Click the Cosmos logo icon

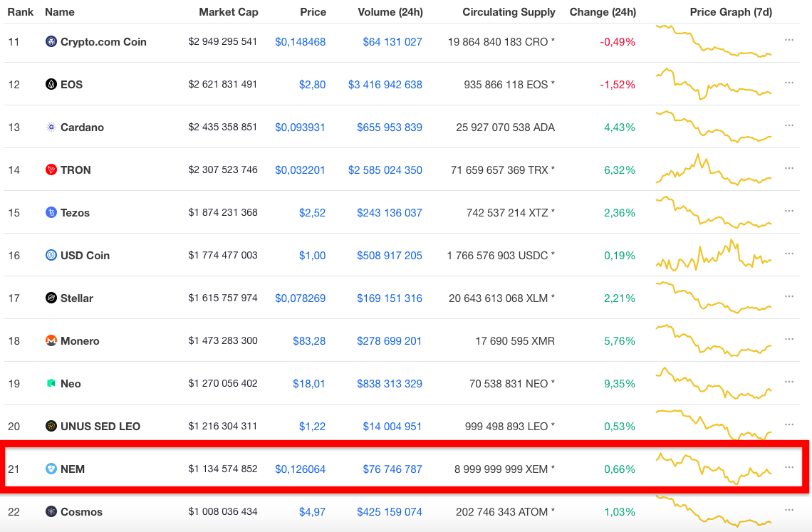(51, 511)
